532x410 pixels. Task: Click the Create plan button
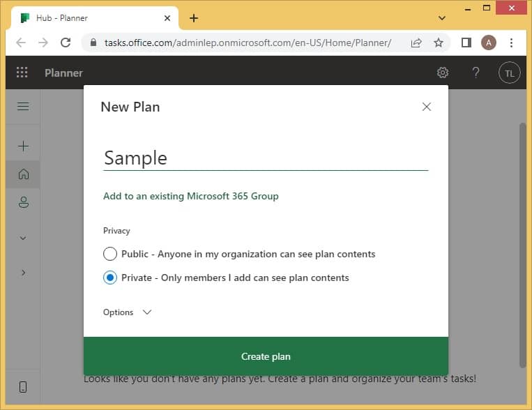(266, 356)
